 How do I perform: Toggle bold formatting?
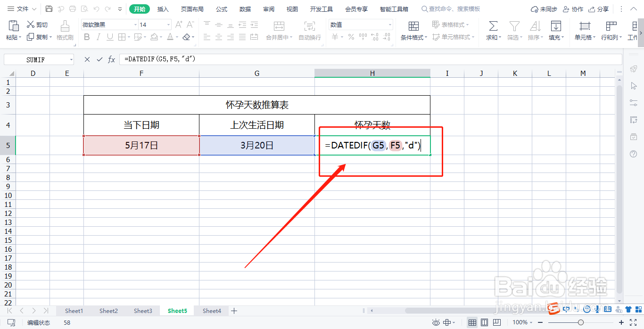(87, 36)
